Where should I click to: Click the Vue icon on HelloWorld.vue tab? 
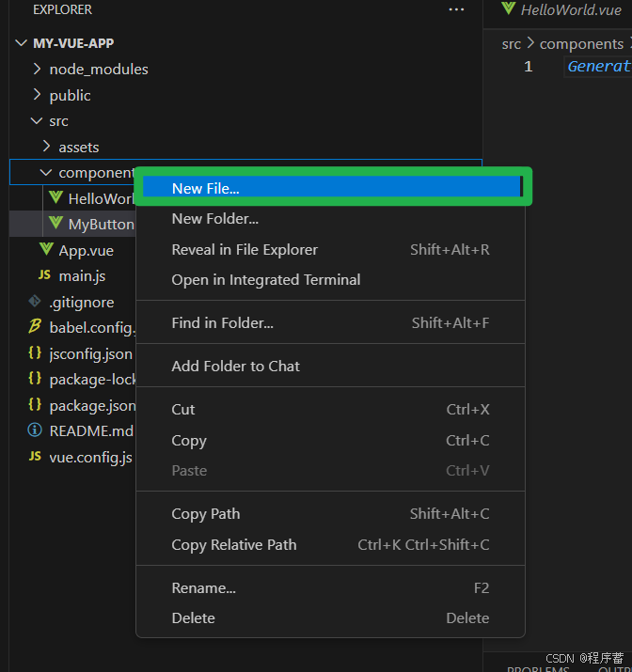tap(509, 8)
